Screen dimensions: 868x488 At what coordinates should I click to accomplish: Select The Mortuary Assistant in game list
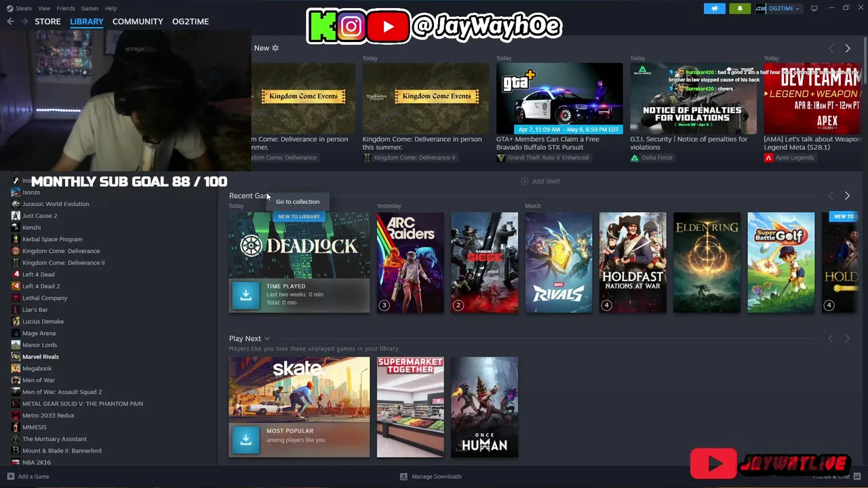tap(54, 439)
